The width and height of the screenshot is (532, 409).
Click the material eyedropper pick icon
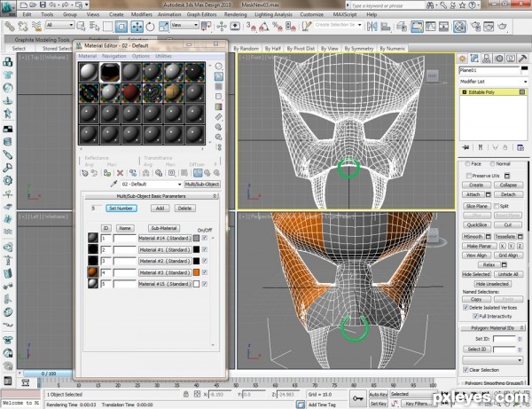pyautogui.click(x=113, y=184)
